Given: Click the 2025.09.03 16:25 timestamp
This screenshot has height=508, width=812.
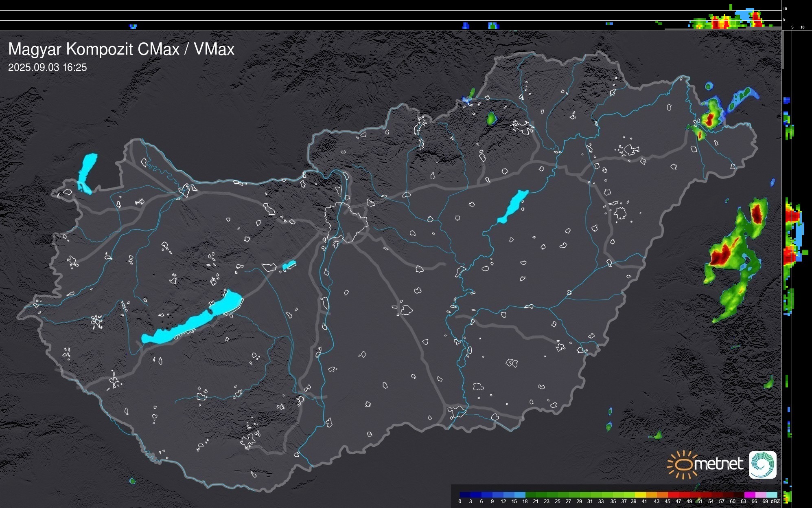Looking at the screenshot, I should click(47, 68).
